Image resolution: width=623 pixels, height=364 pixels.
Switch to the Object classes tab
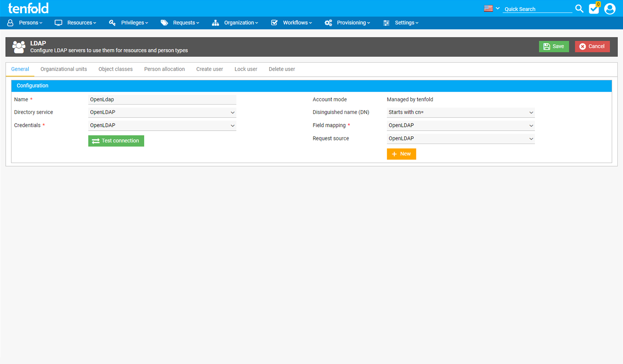(116, 69)
